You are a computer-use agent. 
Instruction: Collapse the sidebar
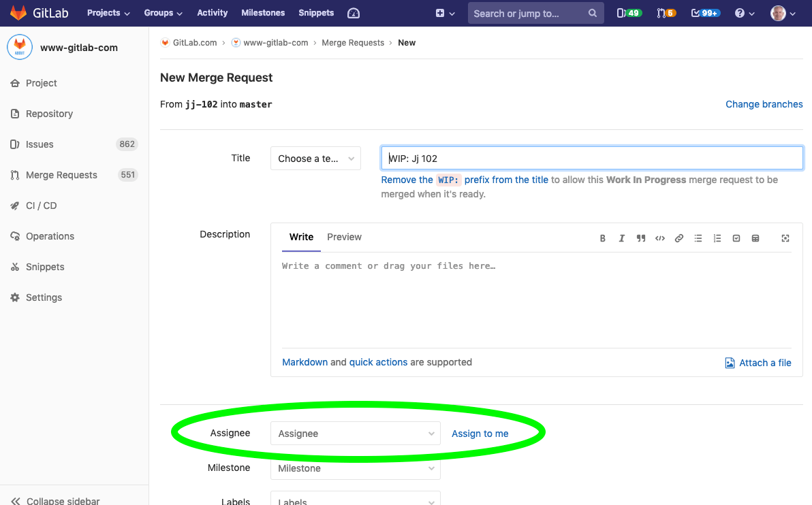pos(55,500)
